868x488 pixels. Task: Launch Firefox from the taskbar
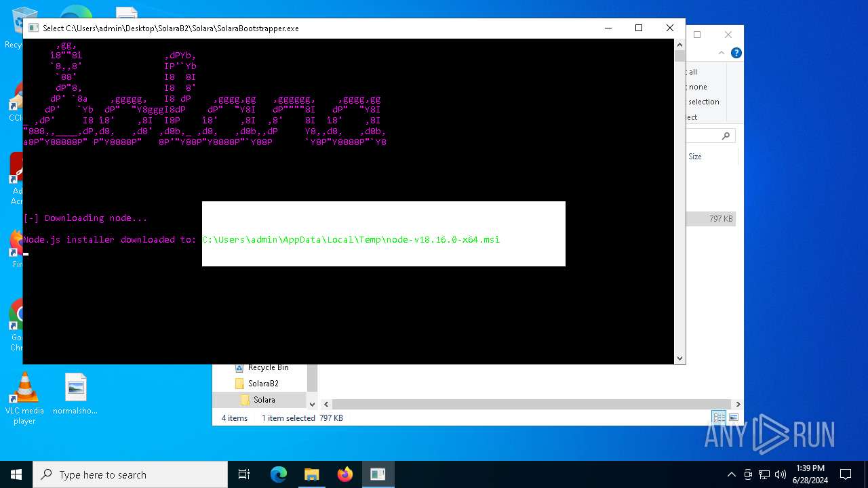345,474
